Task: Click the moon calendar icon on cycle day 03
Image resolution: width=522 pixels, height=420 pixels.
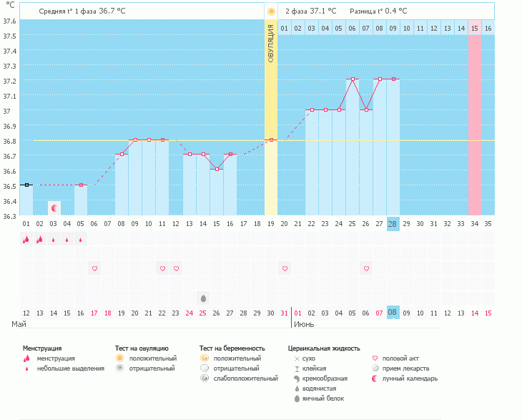Action: coord(54,207)
